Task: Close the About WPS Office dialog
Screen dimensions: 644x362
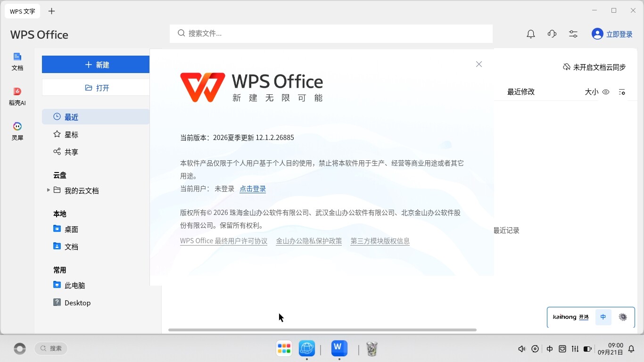Action: (x=479, y=64)
